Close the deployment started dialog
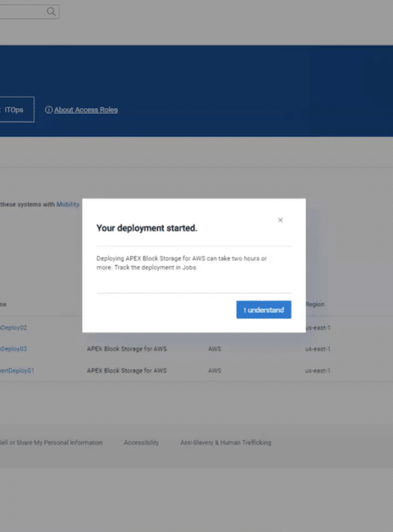 280,220
